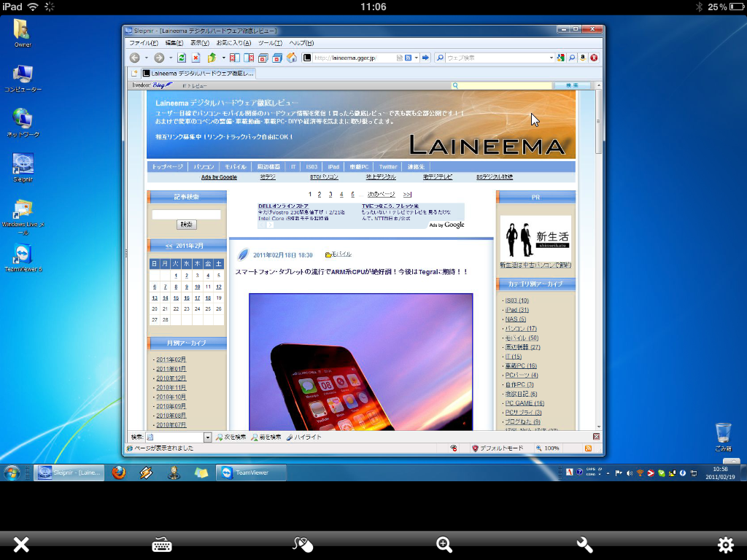This screenshot has width=747, height=560.
Task: Click the Amazon search icon in toolbar
Action: tap(583, 58)
